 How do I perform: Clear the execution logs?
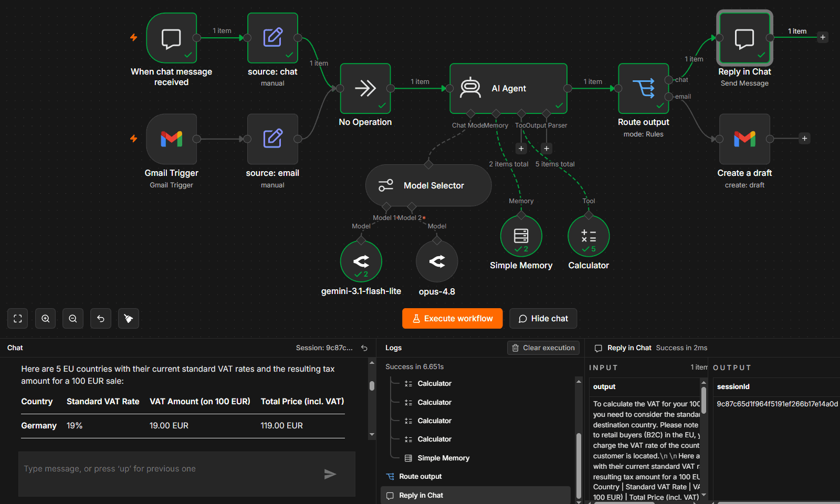click(x=543, y=348)
